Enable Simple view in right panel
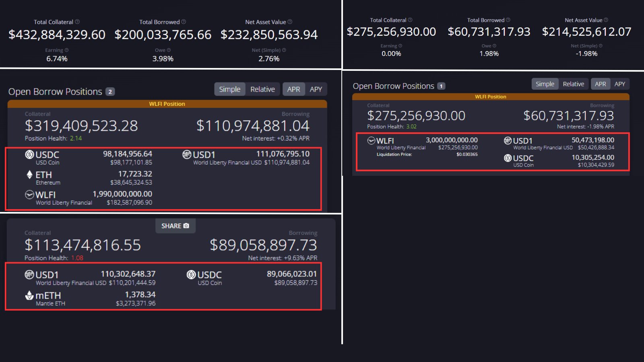The height and width of the screenshot is (362, 644). 545,84
